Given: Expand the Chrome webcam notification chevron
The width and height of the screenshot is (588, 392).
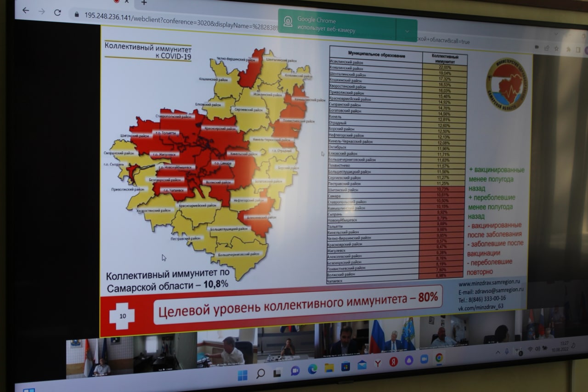Looking at the screenshot, I should (407, 31).
